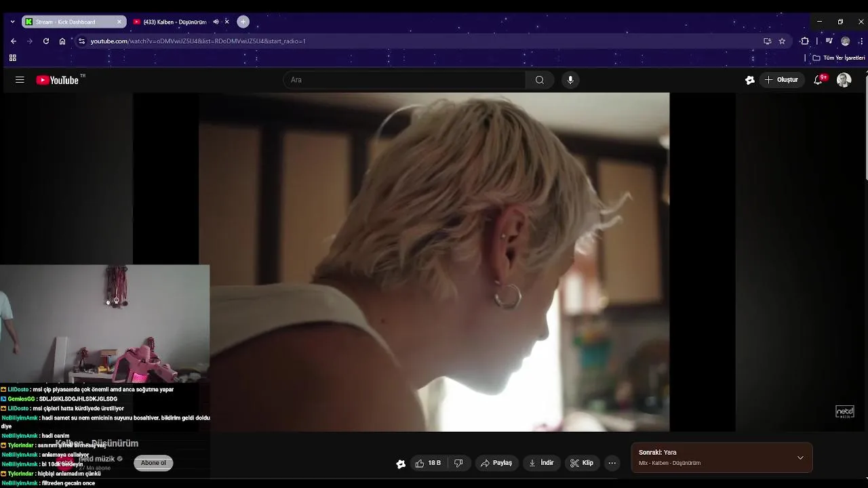
Task: Click the İndir download button
Action: [x=541, y=463]
